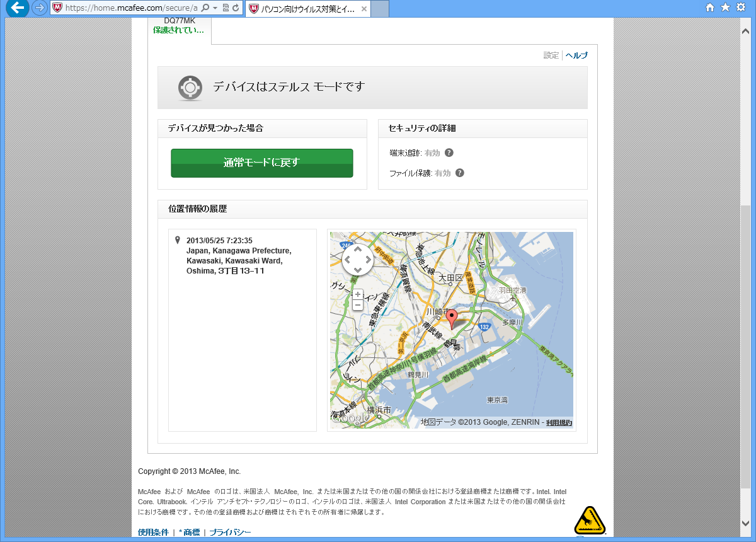756x542 pixels.
Task: Pan the map left with the arrow
Action: [x=347, y=259]
